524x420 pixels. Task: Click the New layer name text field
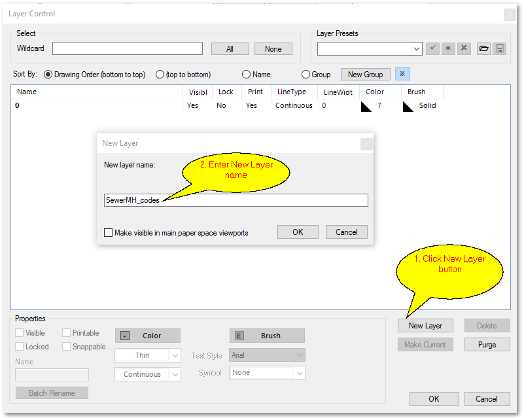pos(236,200)
